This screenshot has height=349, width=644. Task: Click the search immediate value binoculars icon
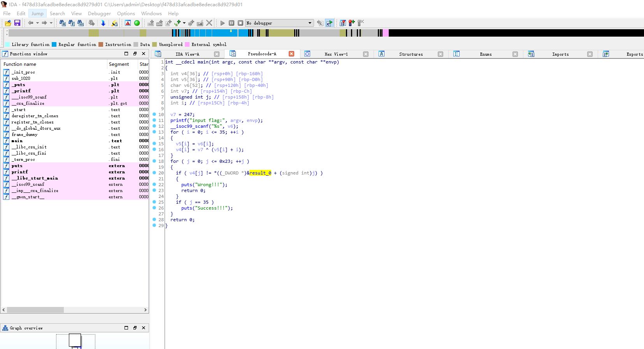tap(81, 23)
